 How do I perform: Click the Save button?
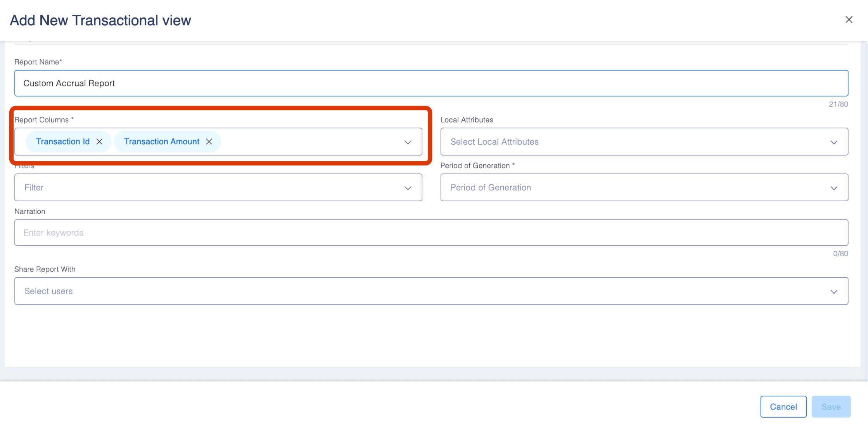click(x=831, y=407)
